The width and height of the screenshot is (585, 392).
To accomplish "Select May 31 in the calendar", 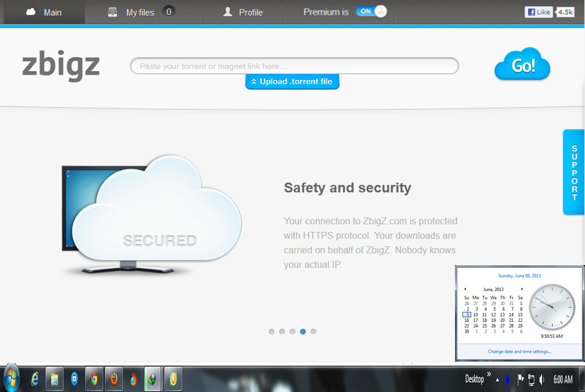I will [511, 303].
